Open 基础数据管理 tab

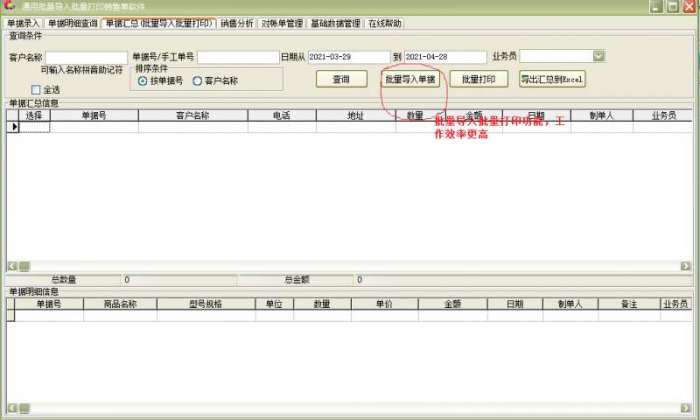(x=335, y=23)
